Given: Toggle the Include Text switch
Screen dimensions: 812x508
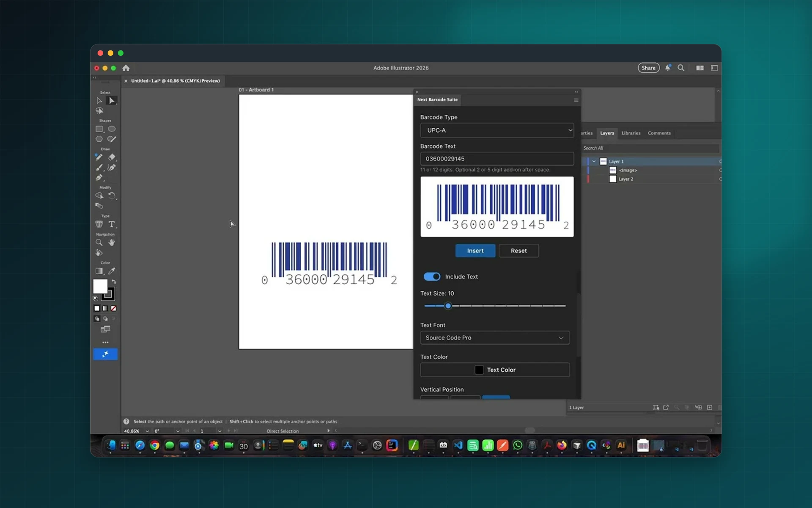Looking at the screenshot, I should coord(432,276).
